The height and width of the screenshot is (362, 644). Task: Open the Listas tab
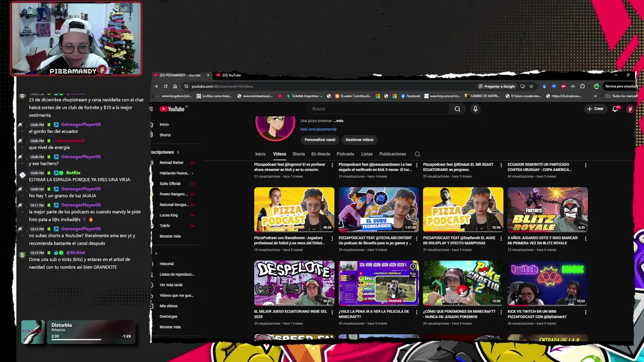coord(367,154)
